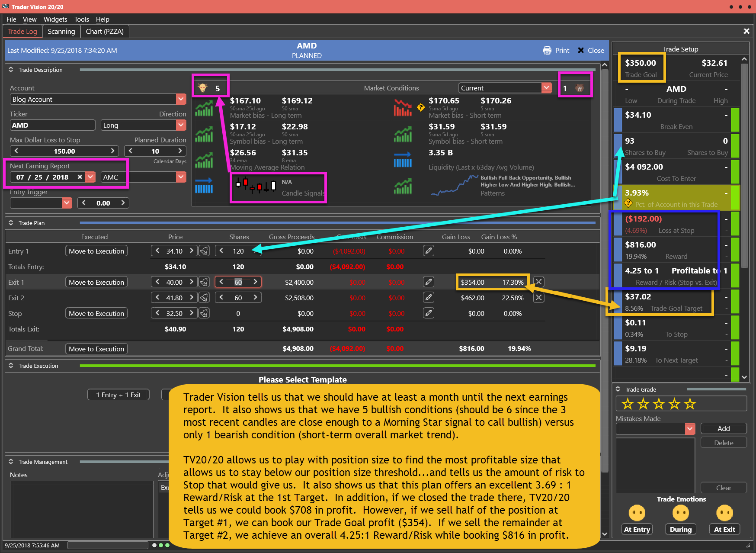Click the bull icon showing 5 bullish conditions

(x=202, y=88)
